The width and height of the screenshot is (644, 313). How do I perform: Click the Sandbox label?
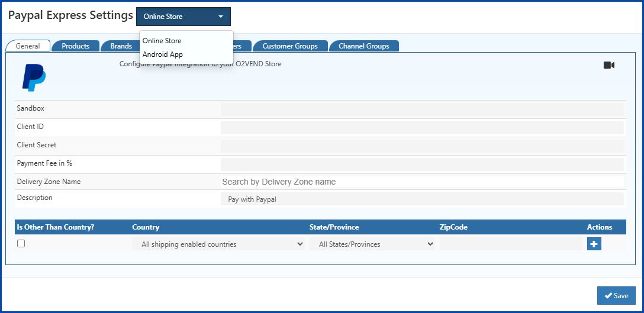pos(31,108)
